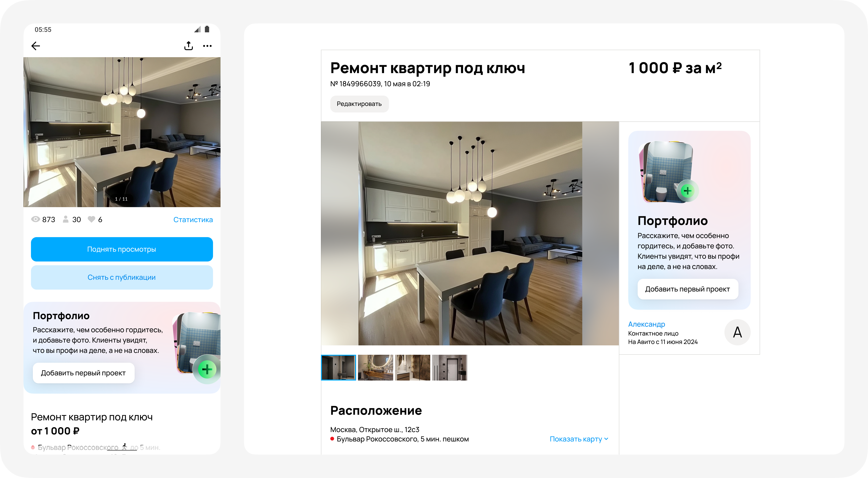
Task: Tap the back arrow in mobile header
Action: pos(36,46)
